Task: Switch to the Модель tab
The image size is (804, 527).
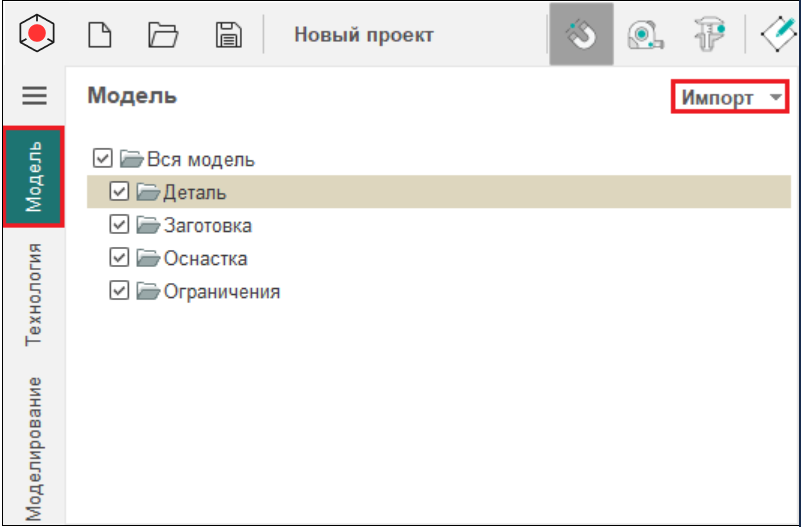Action: [x=35, y=177]
